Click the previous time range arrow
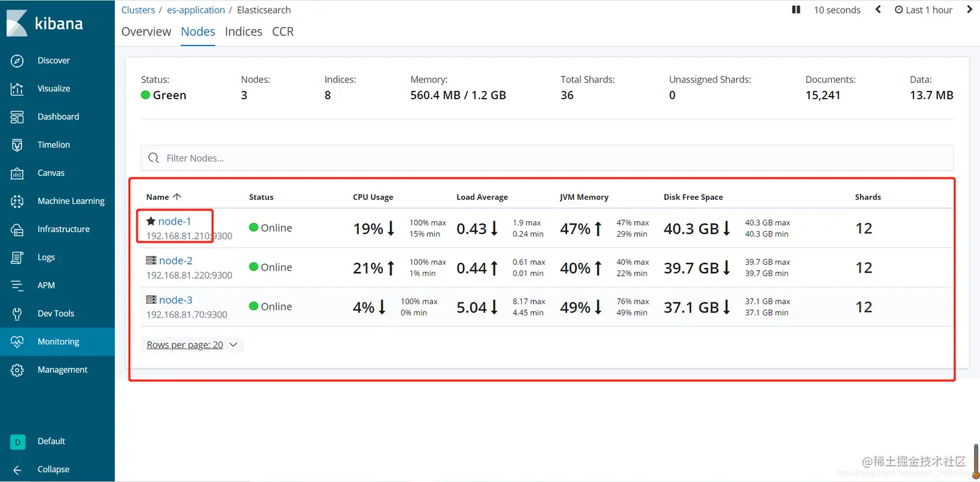980x482 pixels. coord(878,10)
